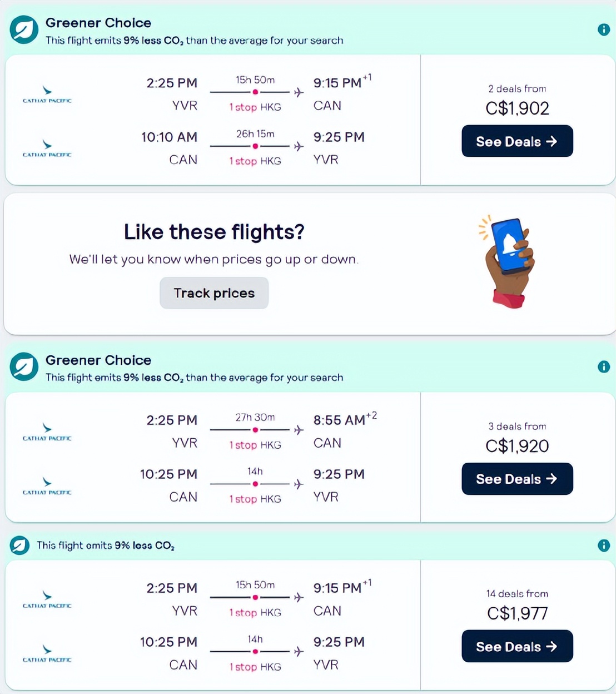Viewport: 616px width, 694px height.
Task: Select the C$1,920 price text
Action: (x=517, y=445)
